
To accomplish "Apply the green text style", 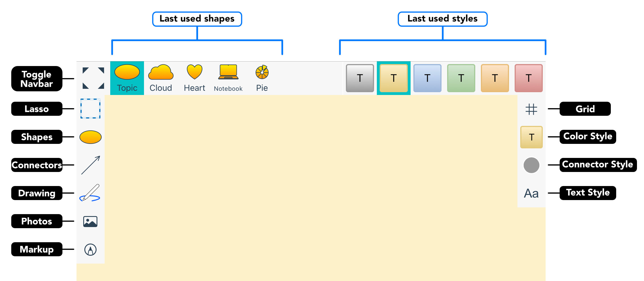I will coord(461,78).
